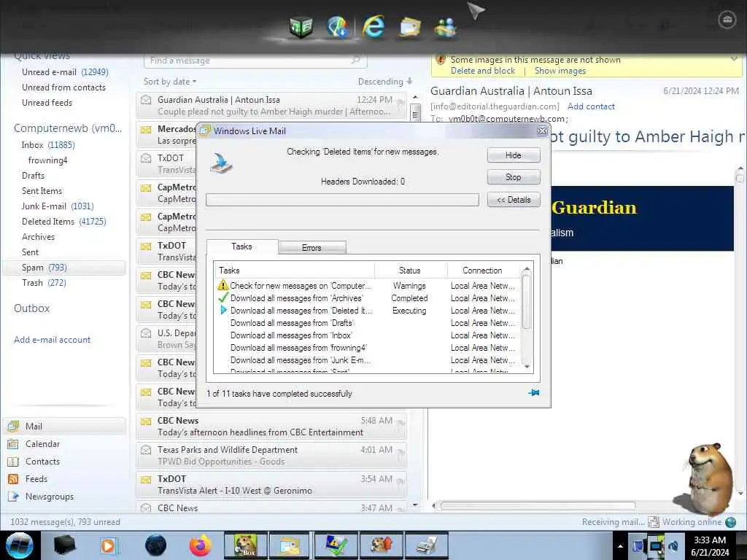Open the Inbox (11885) folder
Viewport: 747px width, 560px height.
(x=48, y=145)
